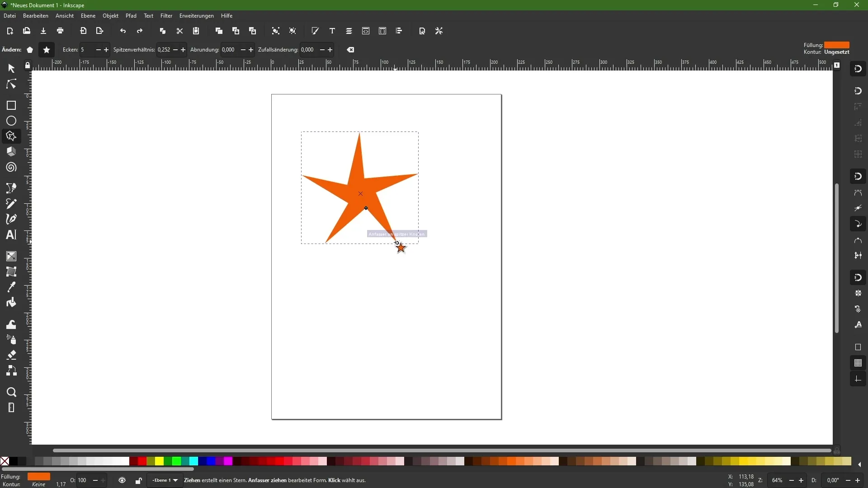
Task: Click the Füllung orange indicator top right
Action: tap(837, 45)
